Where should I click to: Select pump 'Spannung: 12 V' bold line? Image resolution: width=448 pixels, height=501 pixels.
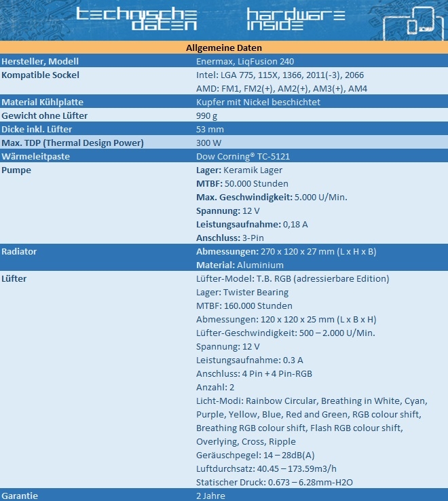pos(227,211)
